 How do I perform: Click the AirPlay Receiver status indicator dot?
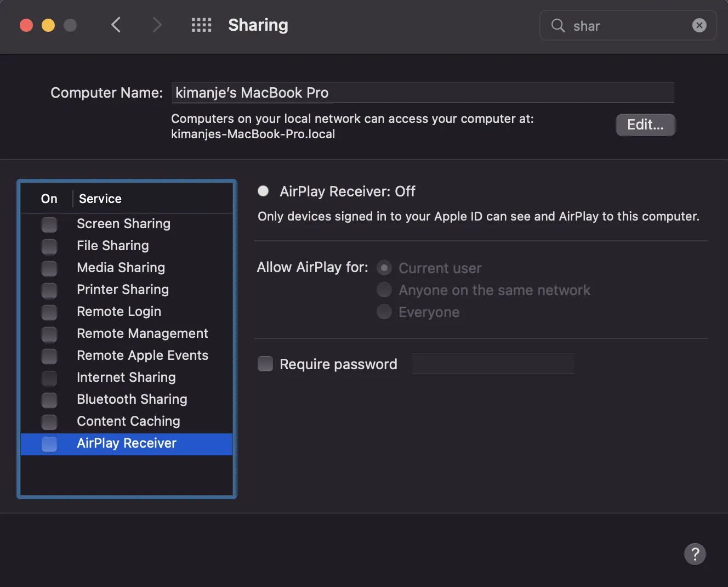coord(263,191)
